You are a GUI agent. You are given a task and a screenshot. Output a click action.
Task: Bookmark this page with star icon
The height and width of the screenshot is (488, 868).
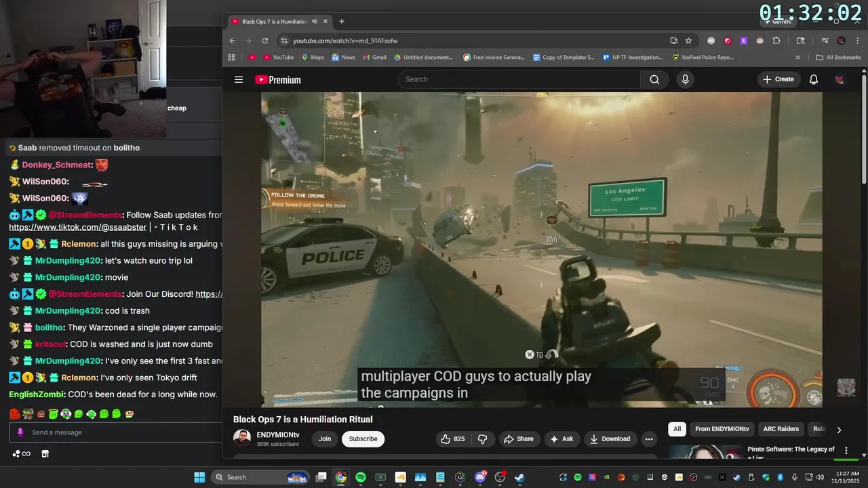coord(688,41)
